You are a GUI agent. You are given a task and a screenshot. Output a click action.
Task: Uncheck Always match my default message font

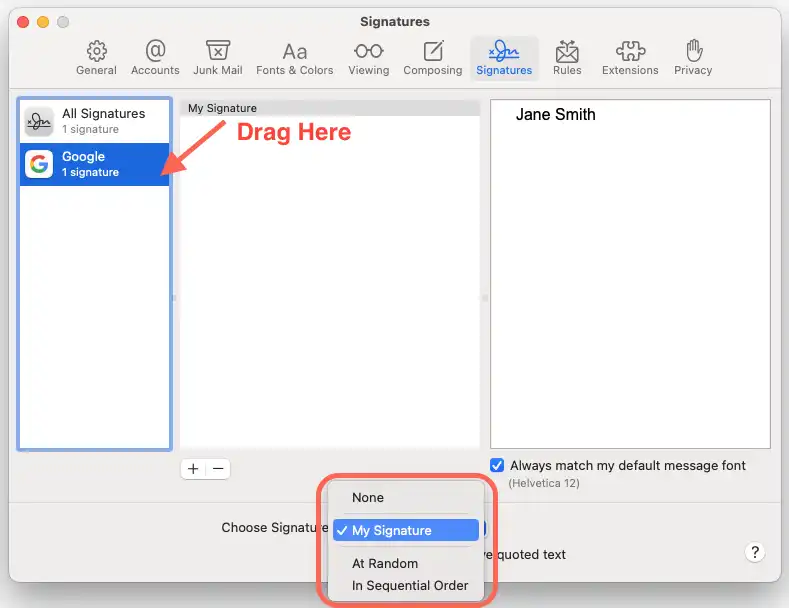497,465
